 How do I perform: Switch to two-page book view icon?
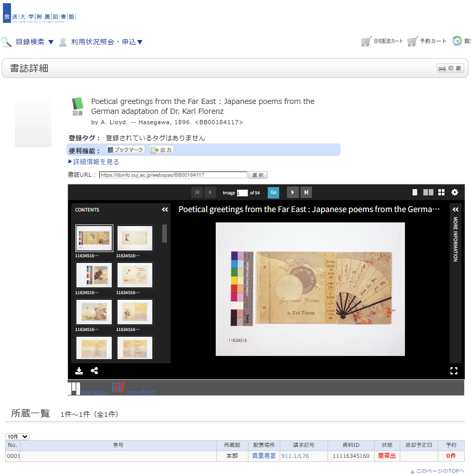point(428,192)
